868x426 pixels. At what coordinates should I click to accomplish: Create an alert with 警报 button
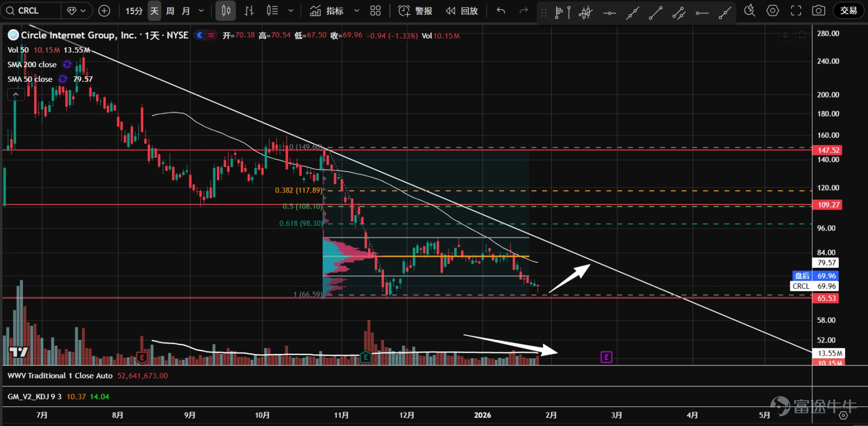415,11
